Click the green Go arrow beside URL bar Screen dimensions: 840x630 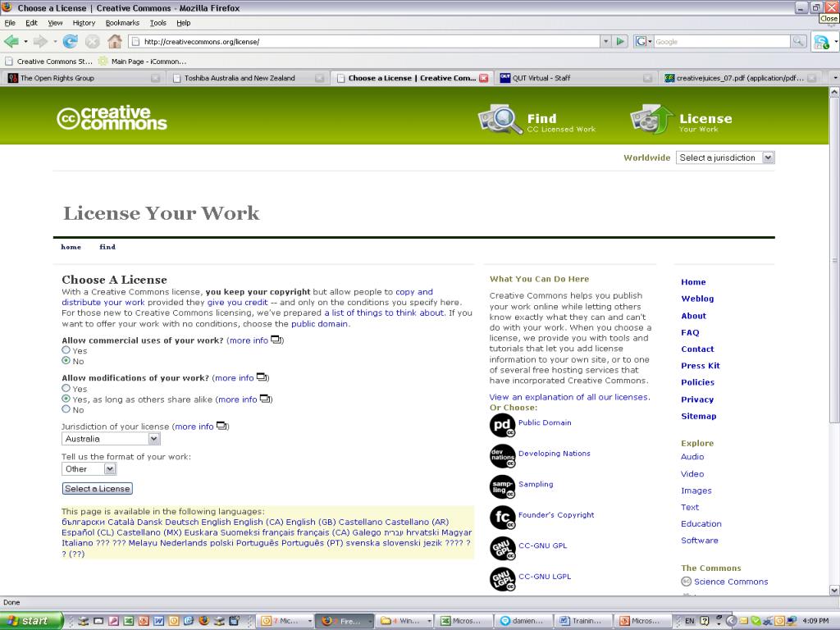click(620, 41)
